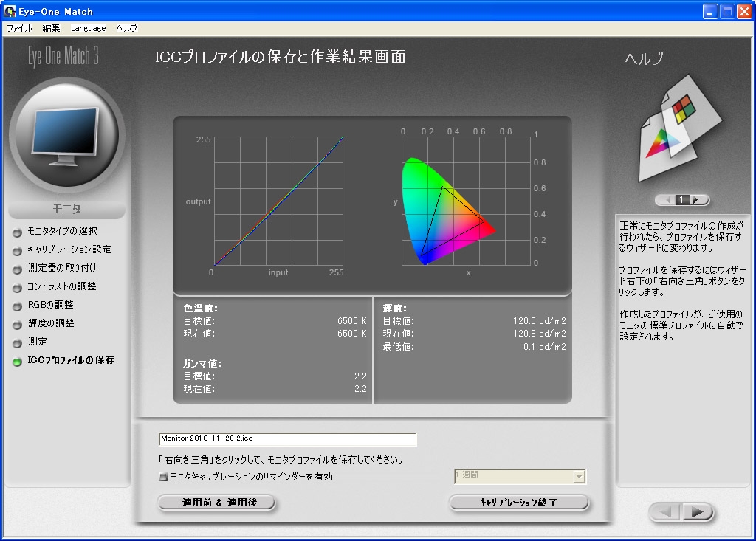This screenshot has height=541, width=756.
Task: Select 測定 step label
Action: (37, 342)
